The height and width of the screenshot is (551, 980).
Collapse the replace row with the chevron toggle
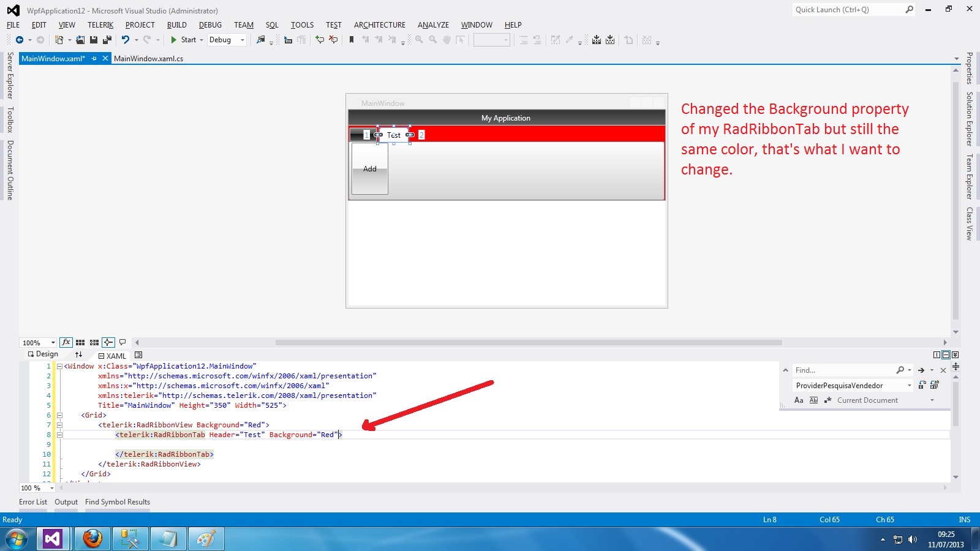click(x=786, y=370)
